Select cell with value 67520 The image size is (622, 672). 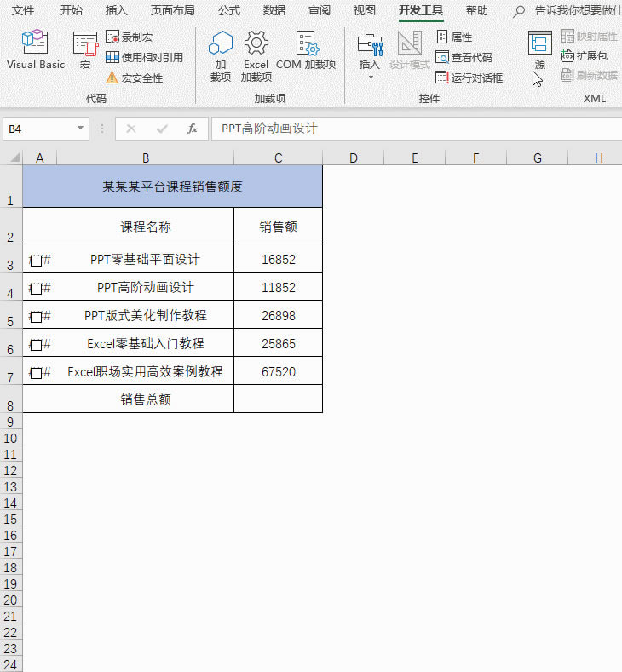tap(279, 371)
